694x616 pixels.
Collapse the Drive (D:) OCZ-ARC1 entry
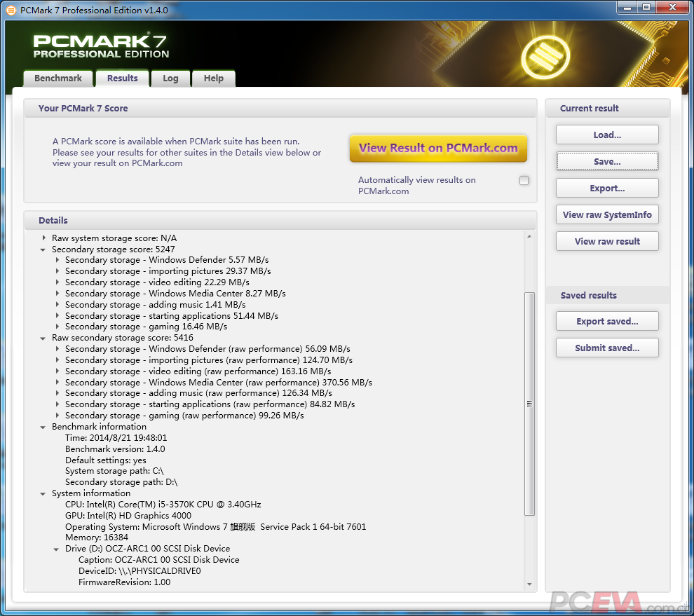(x=57, y=549)
